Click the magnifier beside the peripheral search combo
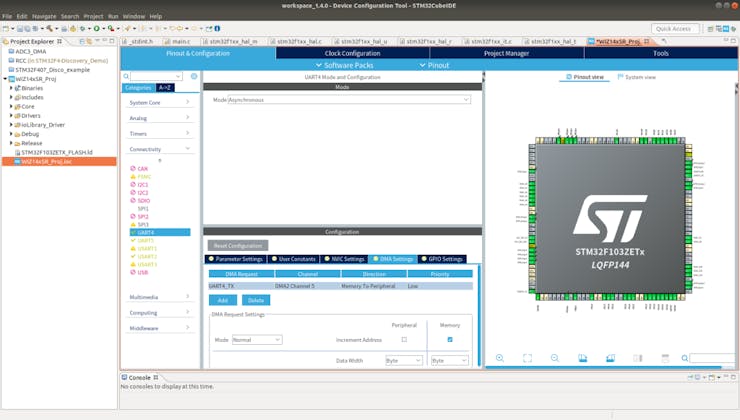Viewport: 740px width, 420px height. tap(126, 76)
